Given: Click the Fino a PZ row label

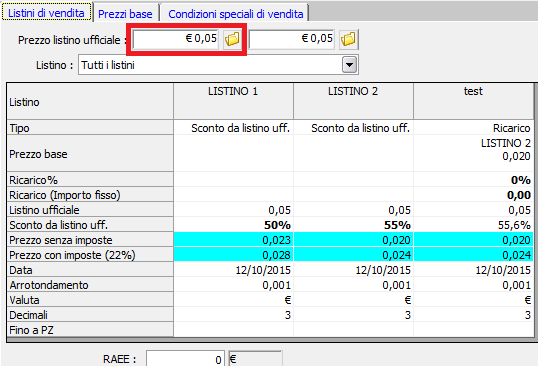Looking at the screenshot, I should [x=90, y=330].
